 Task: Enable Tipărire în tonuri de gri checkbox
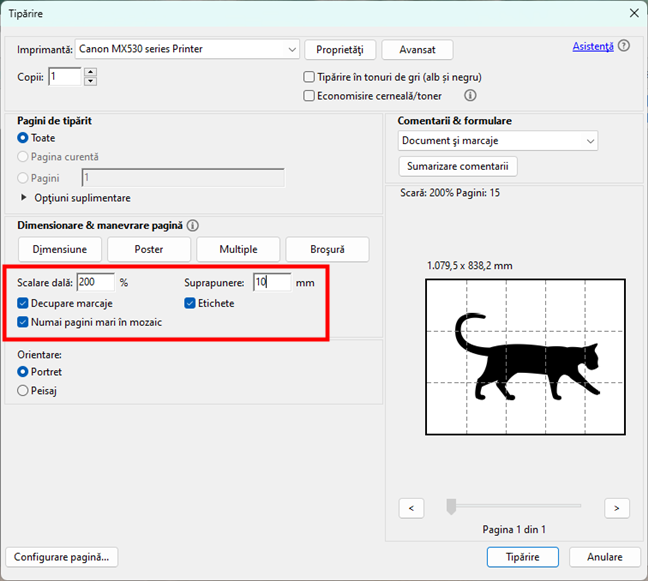click(x=309, y=77)
